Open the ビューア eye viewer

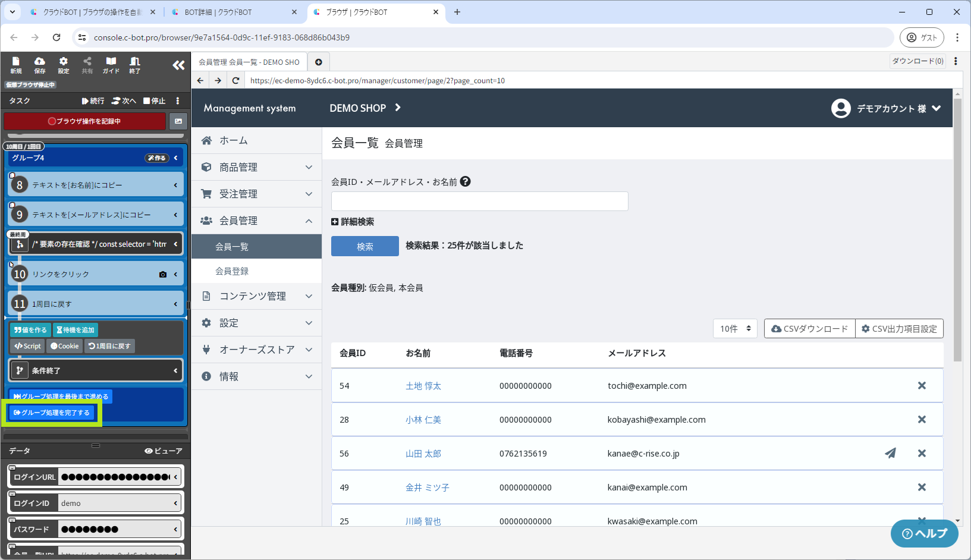point(164,451)
